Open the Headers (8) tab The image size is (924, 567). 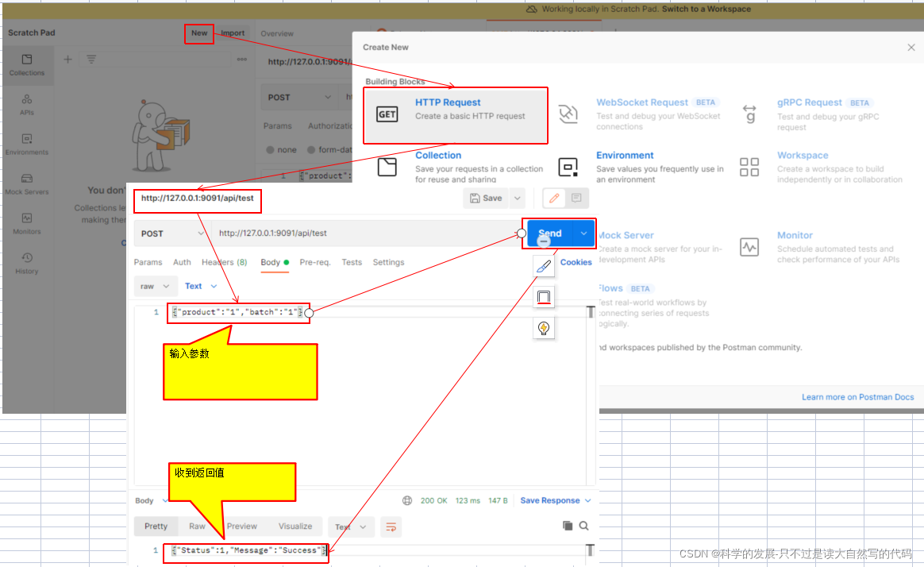(224, 262)
